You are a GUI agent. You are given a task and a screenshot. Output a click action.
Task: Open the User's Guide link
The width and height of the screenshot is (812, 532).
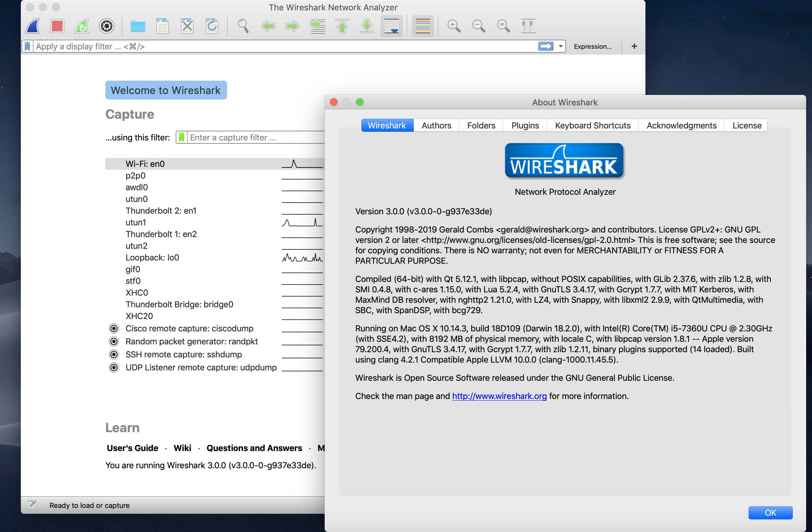[132, 448]
